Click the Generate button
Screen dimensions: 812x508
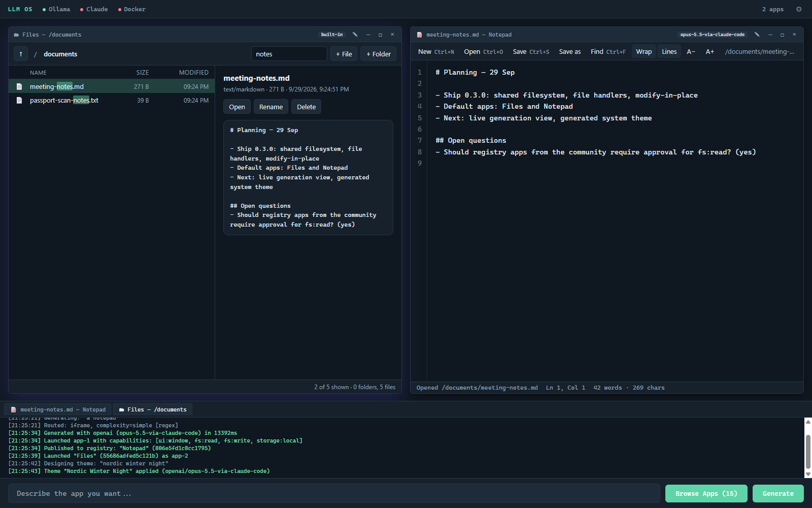point(778,493)
